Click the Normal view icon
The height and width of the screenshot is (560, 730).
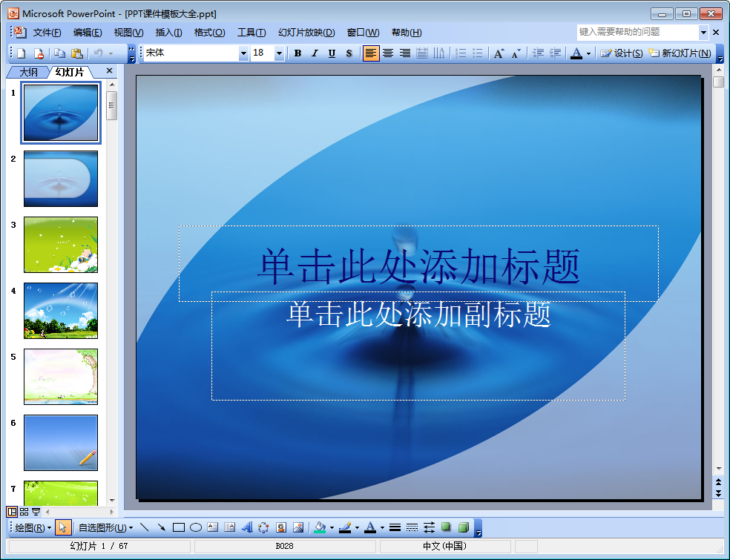coord(12,512)
